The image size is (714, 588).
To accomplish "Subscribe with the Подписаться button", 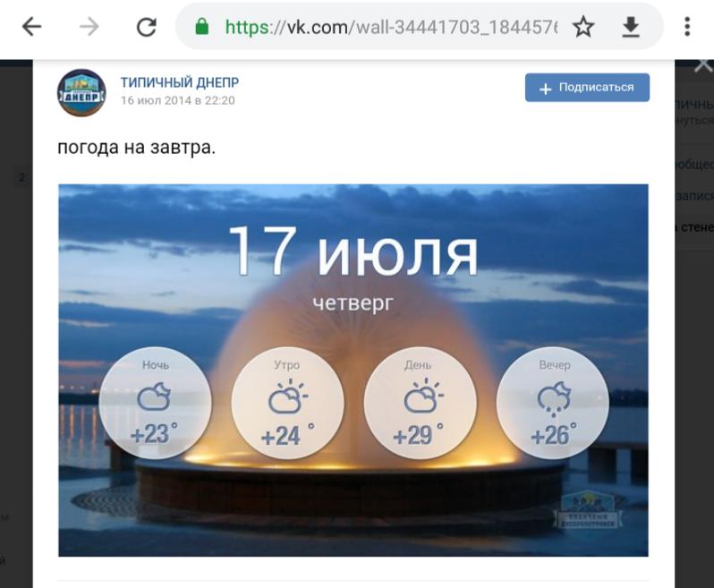I will (587, 88).
